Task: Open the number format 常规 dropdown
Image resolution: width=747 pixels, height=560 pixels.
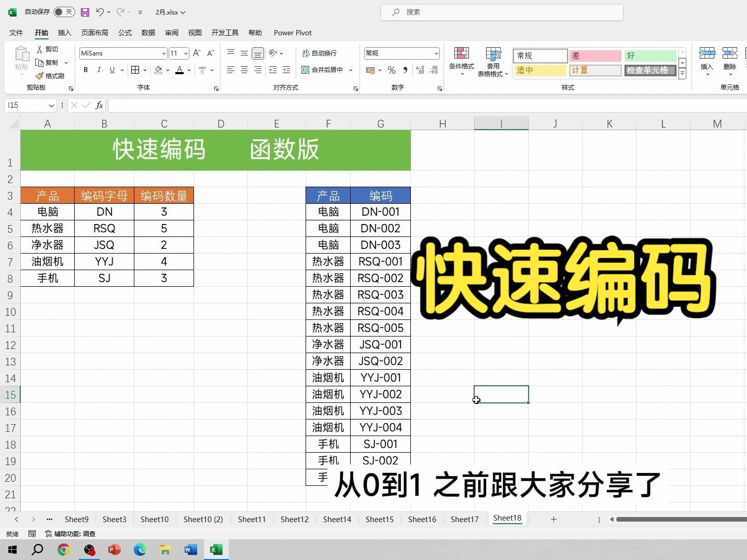Action: [436, 53]
